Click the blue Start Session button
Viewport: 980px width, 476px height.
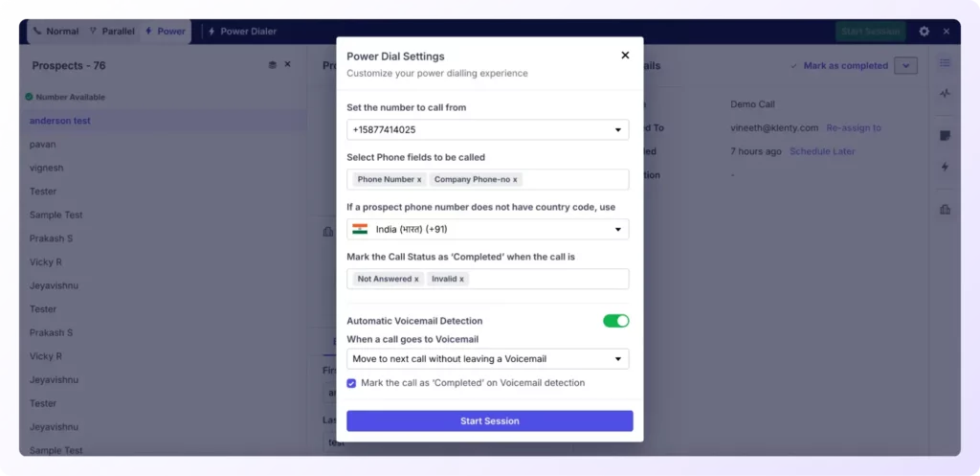pyautogui.click(x=490, y=421)
